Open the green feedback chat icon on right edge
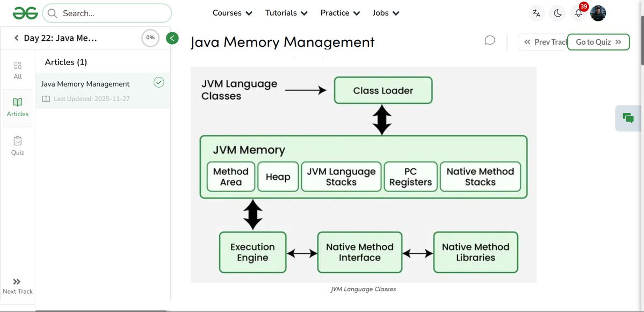Image resolution: width=644 pixels, height=312 pixels. click(x=627, y=118)
